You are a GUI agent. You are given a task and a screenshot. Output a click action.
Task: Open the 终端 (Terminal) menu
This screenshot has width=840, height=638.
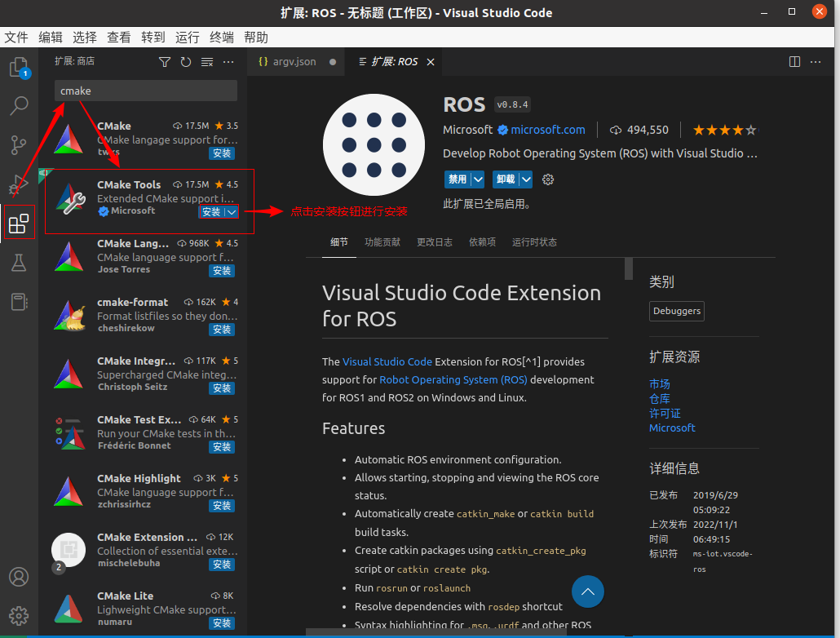(x=222, y=37)
